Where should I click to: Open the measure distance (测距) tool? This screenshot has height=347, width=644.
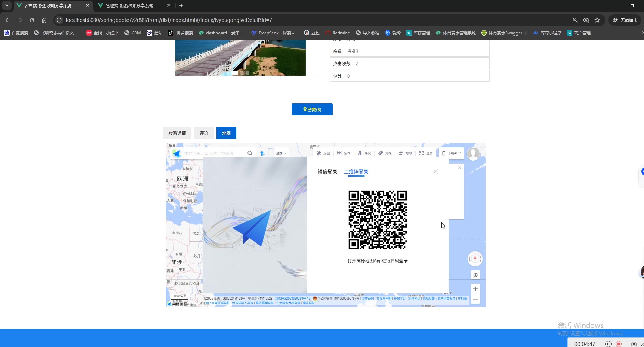click(385, 153)
